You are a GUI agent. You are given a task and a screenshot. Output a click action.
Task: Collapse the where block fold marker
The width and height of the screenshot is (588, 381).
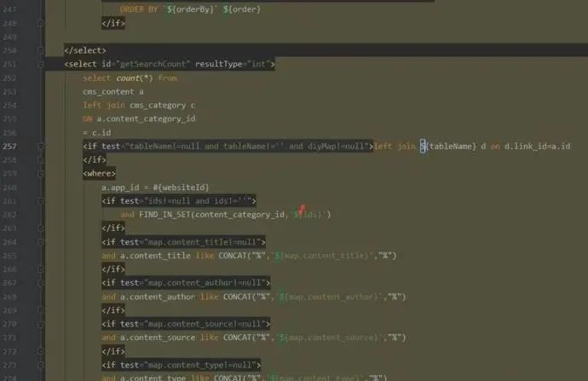click(x=41, y=174)
